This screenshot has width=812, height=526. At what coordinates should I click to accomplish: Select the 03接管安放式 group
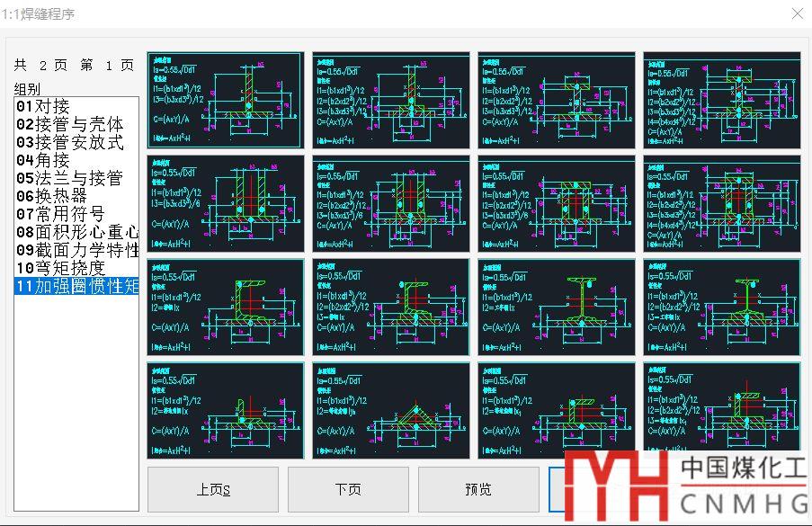coord(69,142)
